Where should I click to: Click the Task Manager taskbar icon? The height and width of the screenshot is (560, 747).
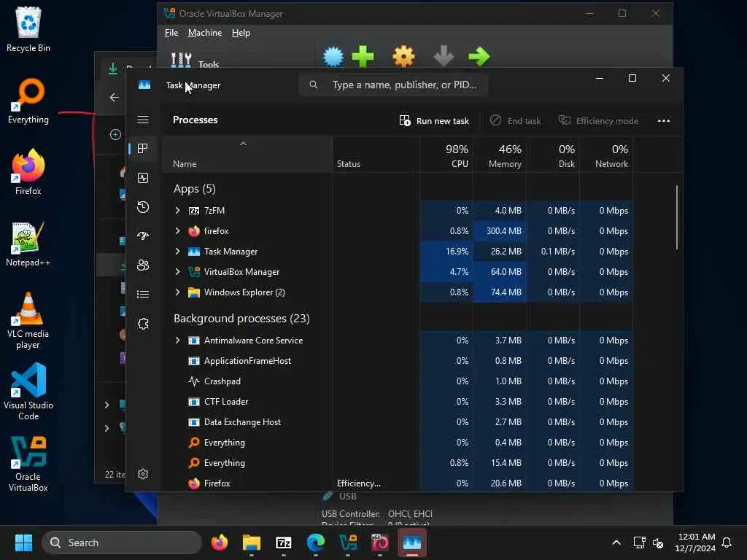(412, 542)
